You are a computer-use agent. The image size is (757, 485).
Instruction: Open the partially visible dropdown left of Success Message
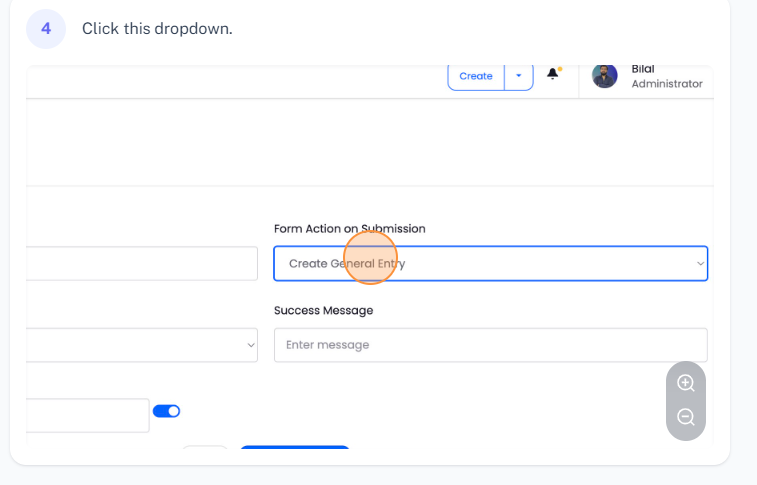click(140, 345)
